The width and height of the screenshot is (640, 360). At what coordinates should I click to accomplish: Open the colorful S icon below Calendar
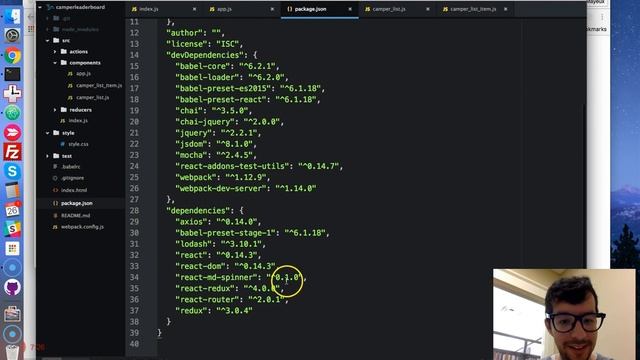[12, 229]
